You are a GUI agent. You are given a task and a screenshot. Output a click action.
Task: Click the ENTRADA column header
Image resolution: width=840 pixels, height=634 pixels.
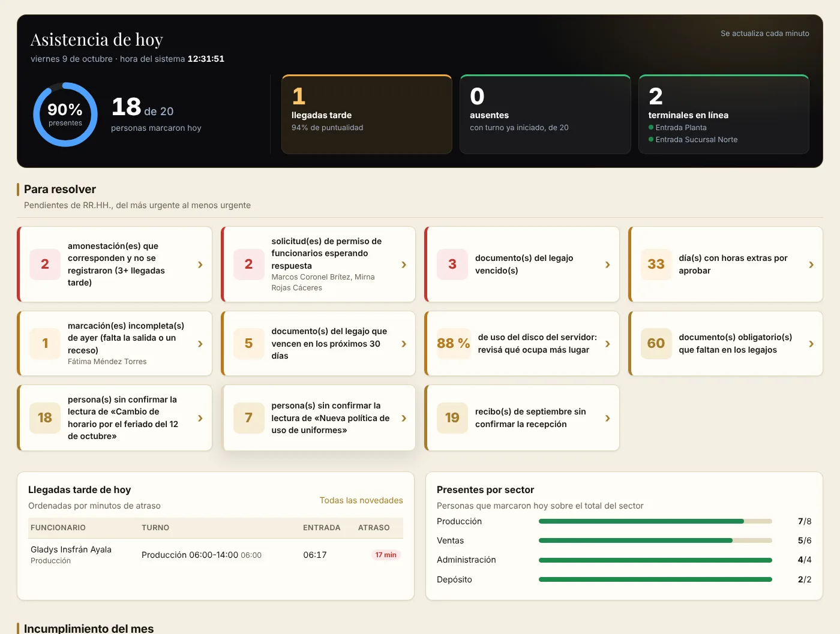322,528
